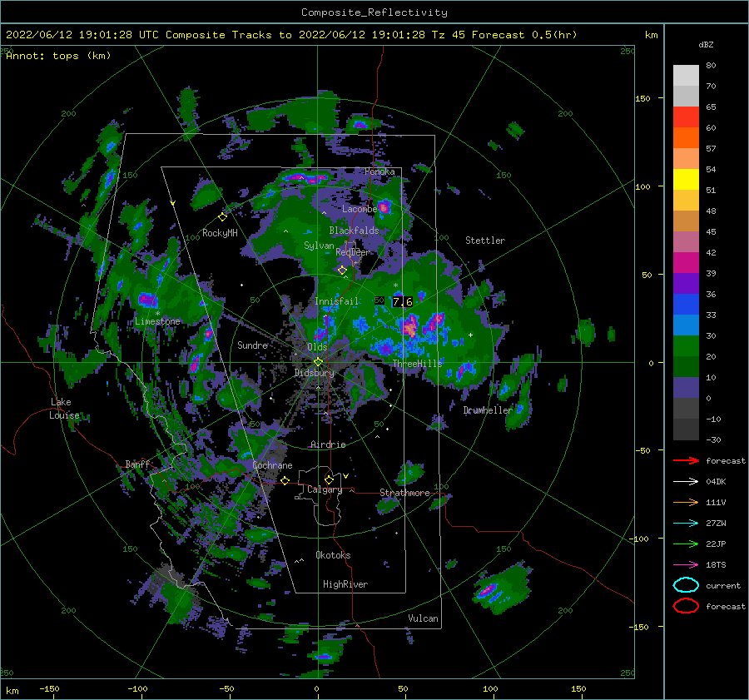Click the Innisfail city label
Screen dimensions: 749x700
[336, 301]
